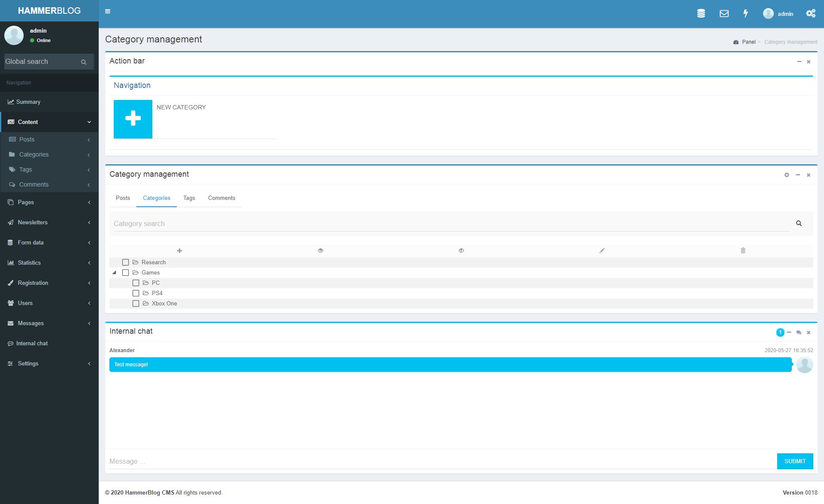Collapse the Games category tree node

[114, 273]
